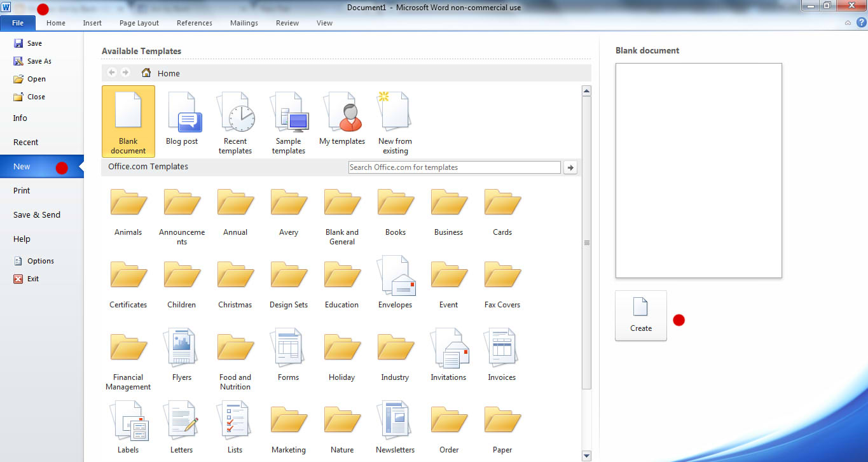Open the Blog post template
868x462 pixels.
183,121
